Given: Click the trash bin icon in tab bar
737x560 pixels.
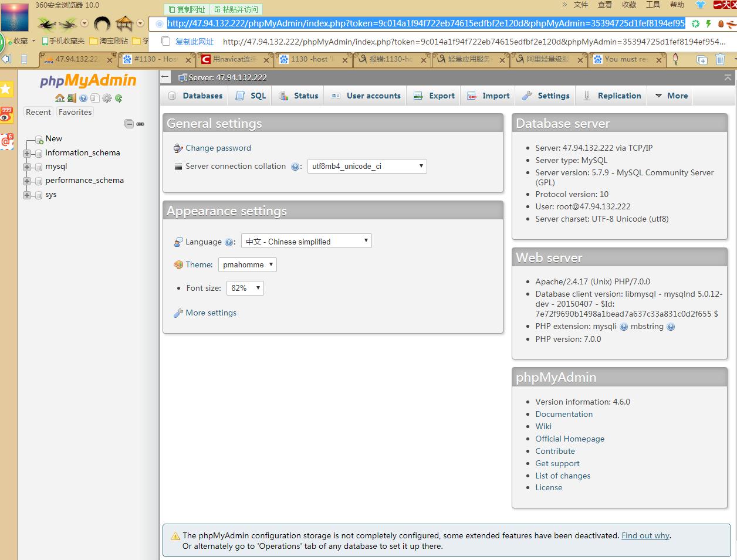Looking at the screenshot, I should pyautogui.click(x=720, y=59).
